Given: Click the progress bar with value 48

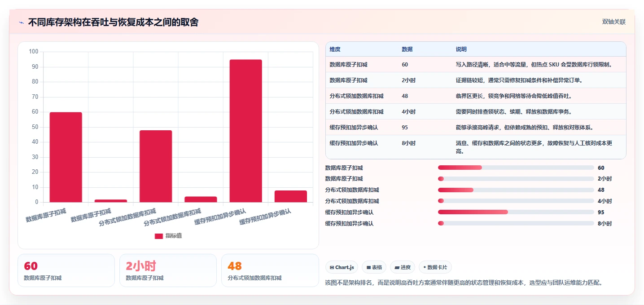Looking at the screenshot, I should point(516,190).
